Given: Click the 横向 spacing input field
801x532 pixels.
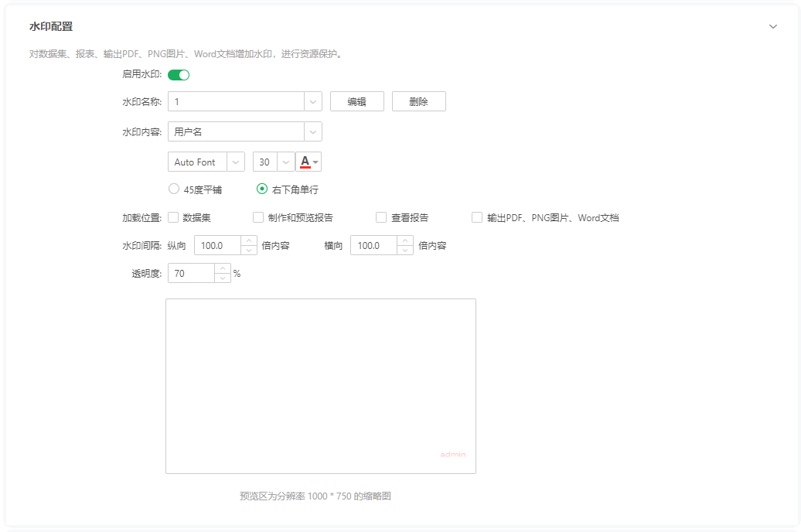Looking at the screenshot, I should coord(374,245).
